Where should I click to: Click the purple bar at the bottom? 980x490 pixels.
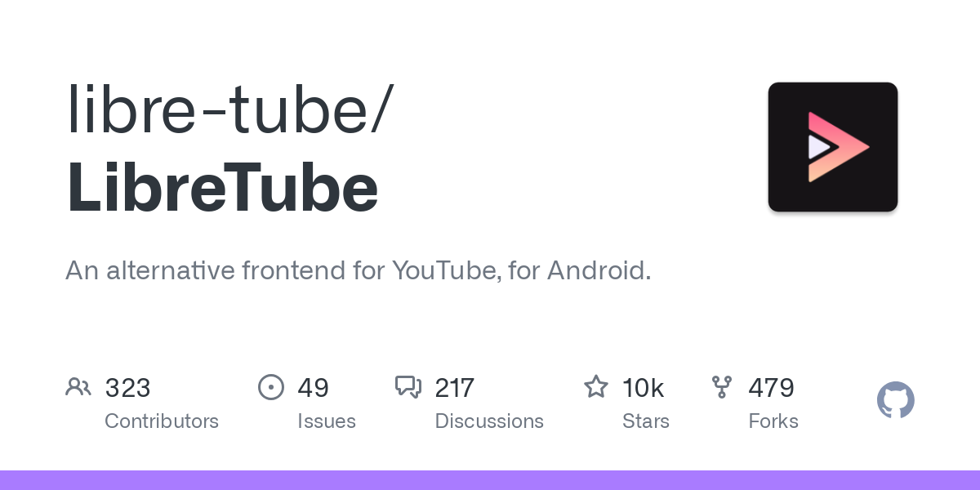(490, 480)
